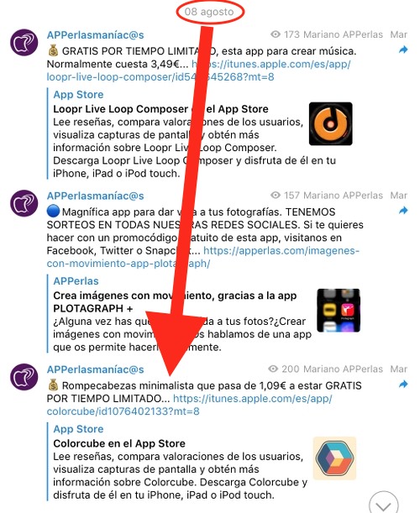Click the 08 agosto date label
420x513 pixels.
[x=209, y=12]
